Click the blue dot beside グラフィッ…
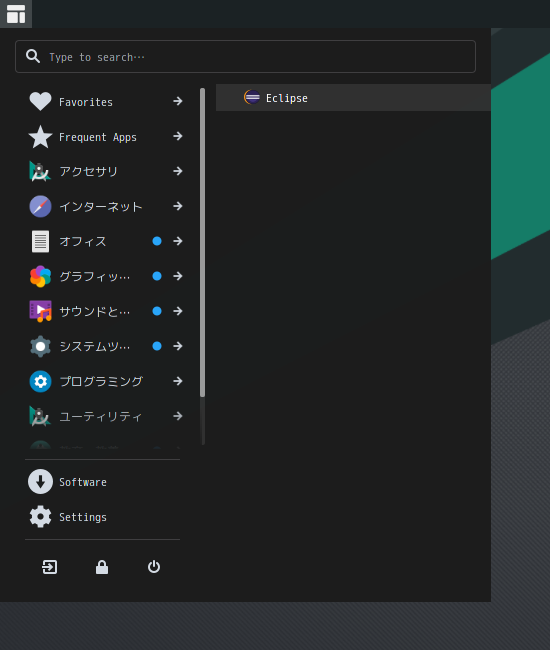 tap(157, 276)
